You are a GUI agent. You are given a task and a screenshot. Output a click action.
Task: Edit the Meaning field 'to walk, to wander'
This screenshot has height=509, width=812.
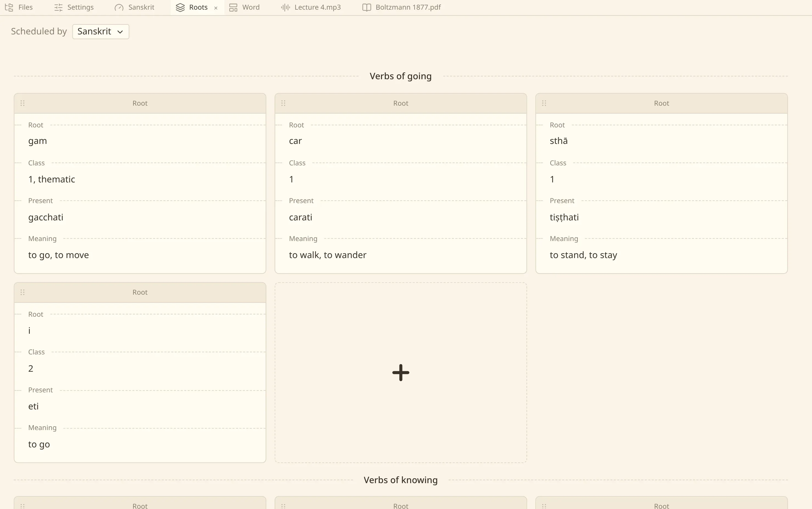(x=400, y=255)
